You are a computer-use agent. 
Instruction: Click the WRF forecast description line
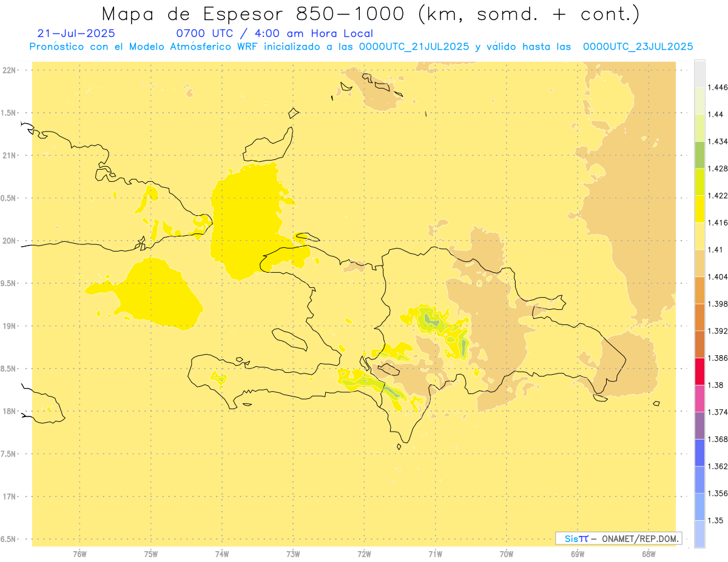point(362,47)
